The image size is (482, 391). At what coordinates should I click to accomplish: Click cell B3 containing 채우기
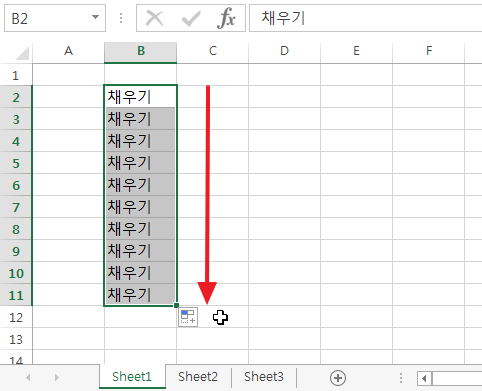(140, 119)
